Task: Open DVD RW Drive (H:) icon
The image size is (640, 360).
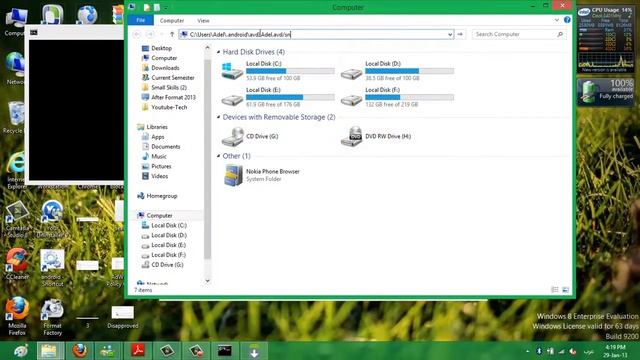Action: 351,136
